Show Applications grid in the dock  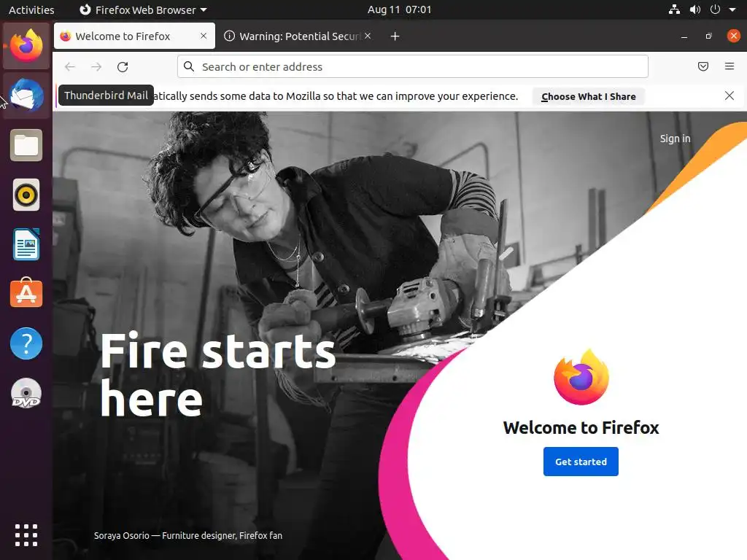[x=26, y=535]
